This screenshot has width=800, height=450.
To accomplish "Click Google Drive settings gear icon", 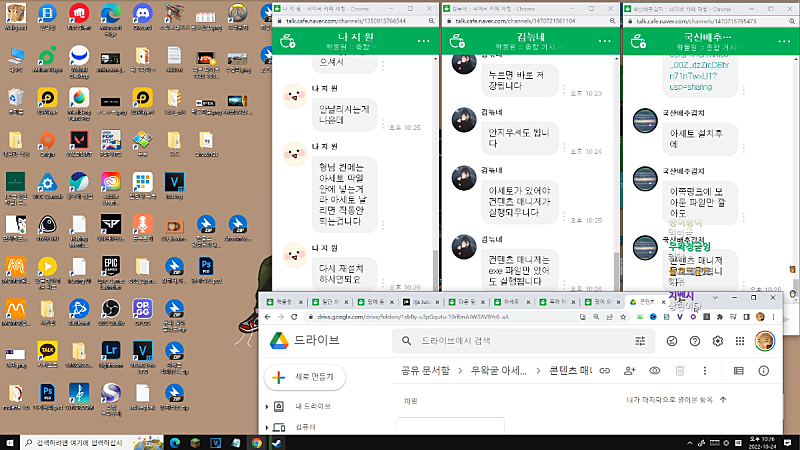I will tap(717, 341).
